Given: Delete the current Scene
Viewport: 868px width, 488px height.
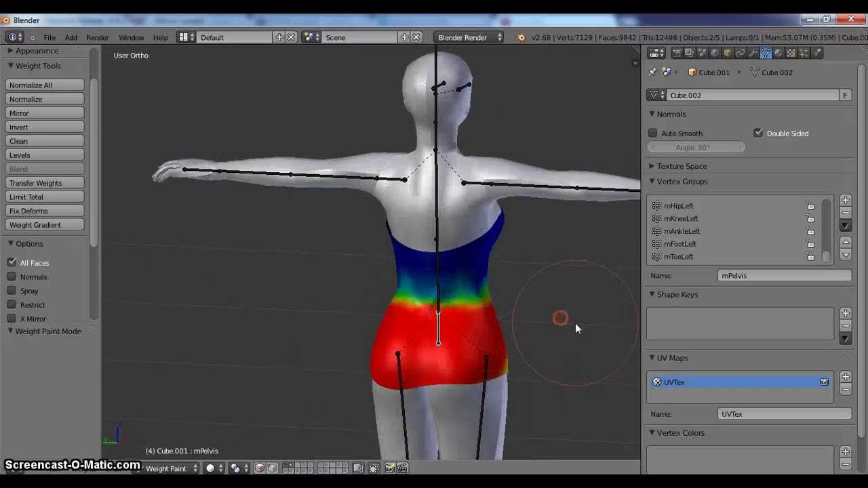Looking at the screenshot, I should click(417, 37).
